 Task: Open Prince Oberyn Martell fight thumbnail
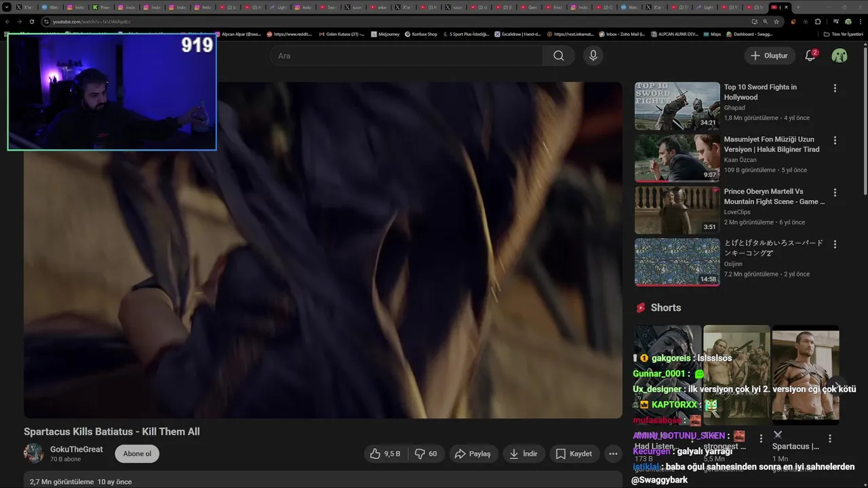tap(677, 210)
